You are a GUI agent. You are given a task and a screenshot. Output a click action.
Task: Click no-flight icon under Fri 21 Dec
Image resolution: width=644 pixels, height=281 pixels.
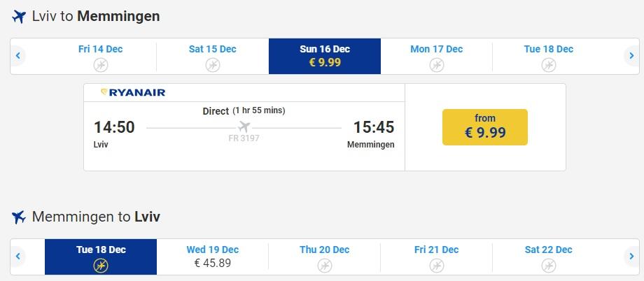[x=437, y=266]
